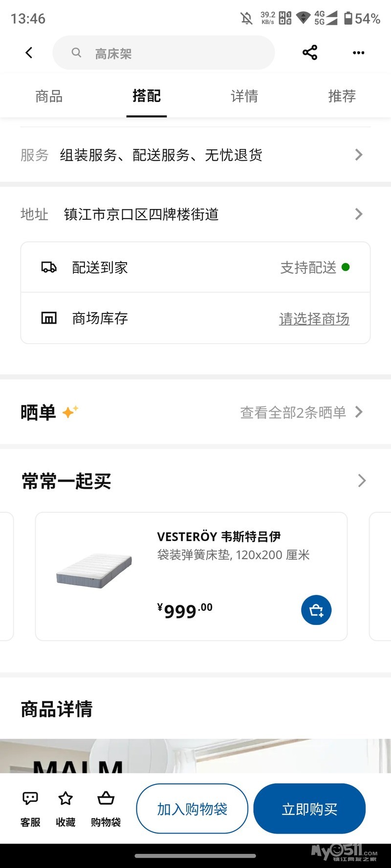Switch to the 推荐 tab
Image resolution: width=391 pixels, height=868 pixels.
(x=342, y=96)
